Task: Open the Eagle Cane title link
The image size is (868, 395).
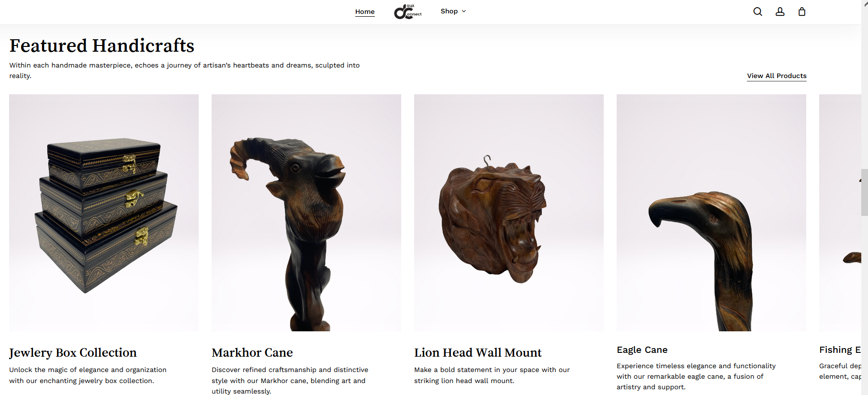Action: point(642,350)
